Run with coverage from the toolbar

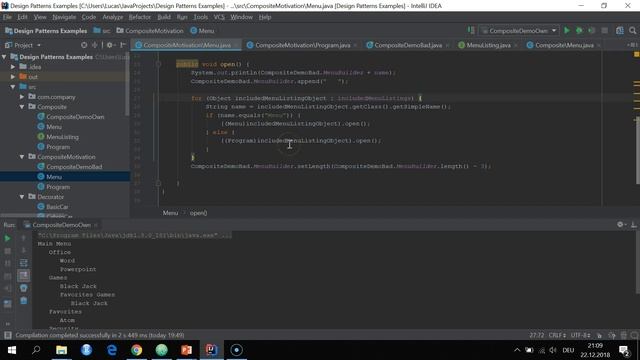click(x=591, y=31)
